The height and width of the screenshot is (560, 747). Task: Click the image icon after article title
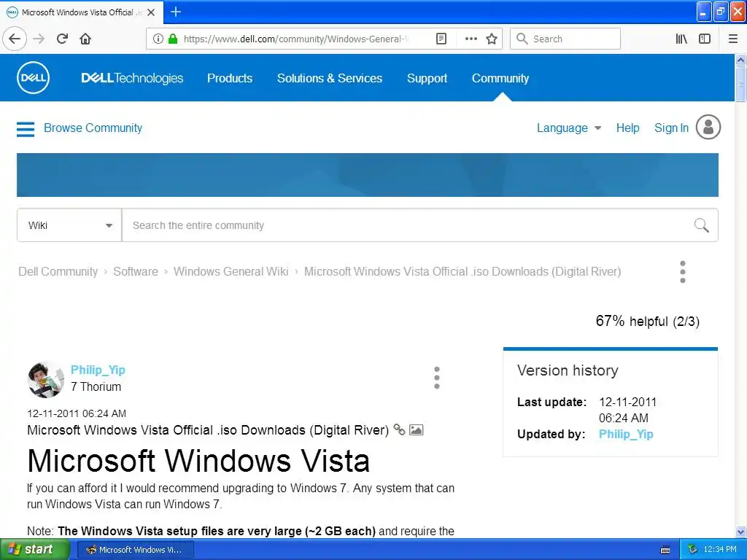(x=416, y=429)
